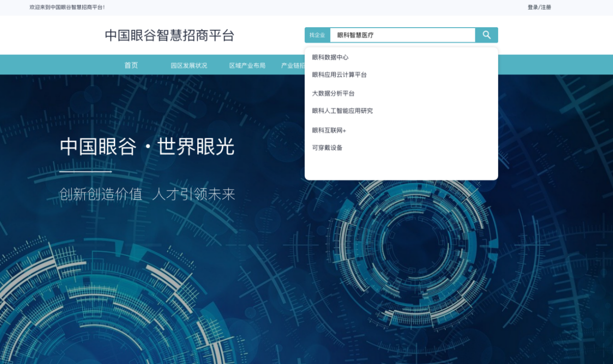Choose the 眼科互联网+ suggestion
This screenshot has height=364, width=613.
click(329, 131)
